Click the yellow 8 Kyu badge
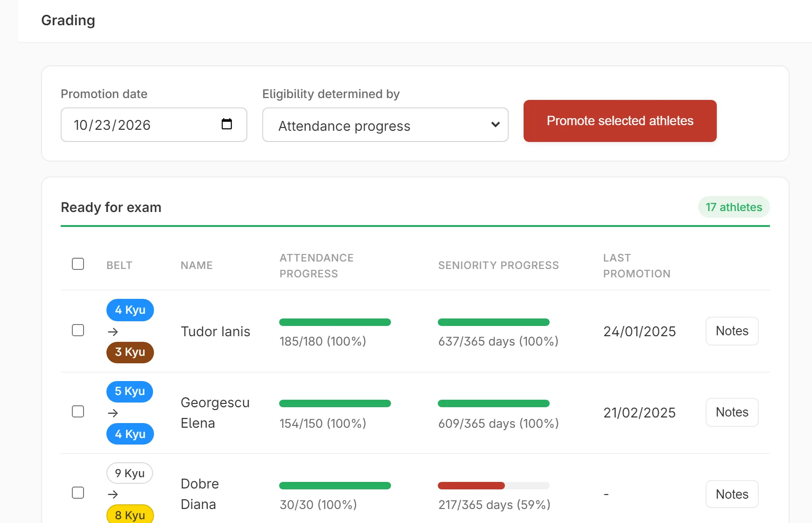The image size is (812, 523). (x=130, y=515)
